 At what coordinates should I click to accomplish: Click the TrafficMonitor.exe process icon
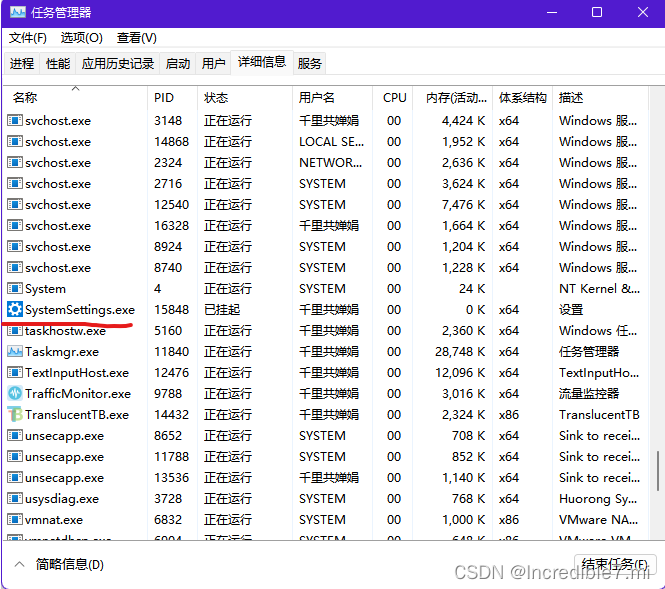tap(15, 394)
